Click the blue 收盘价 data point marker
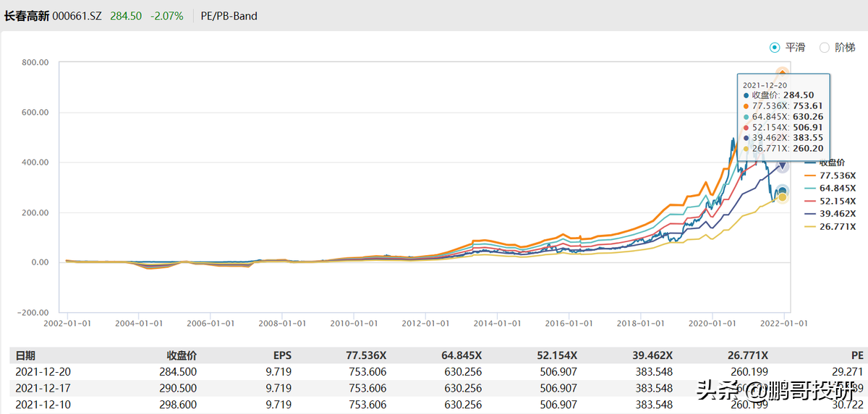The image size is (868, 414). 782,191
